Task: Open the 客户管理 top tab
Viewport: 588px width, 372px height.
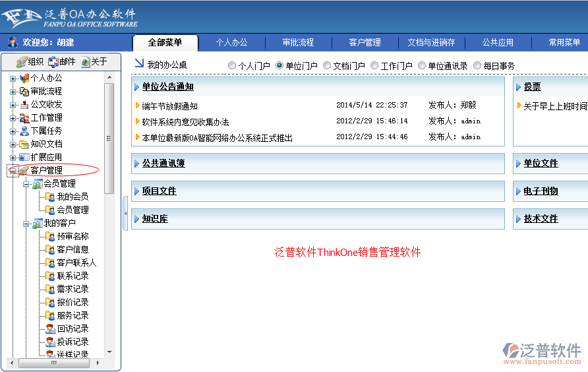Action: pos(365,42)
